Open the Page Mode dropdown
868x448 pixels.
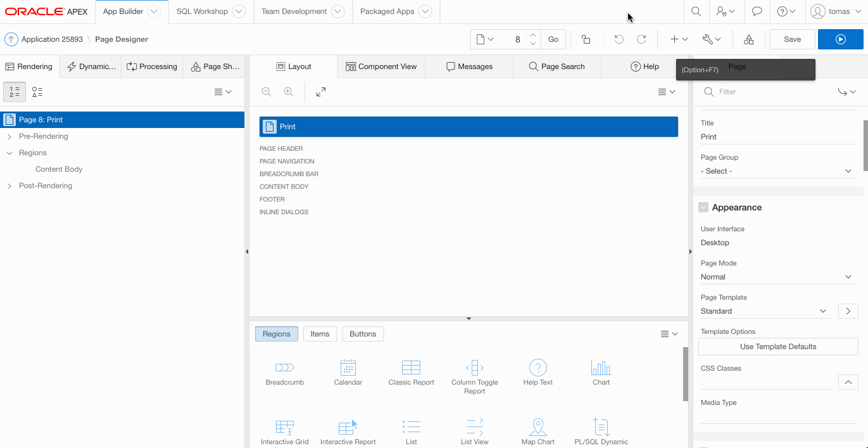click(x=777, y=277)
